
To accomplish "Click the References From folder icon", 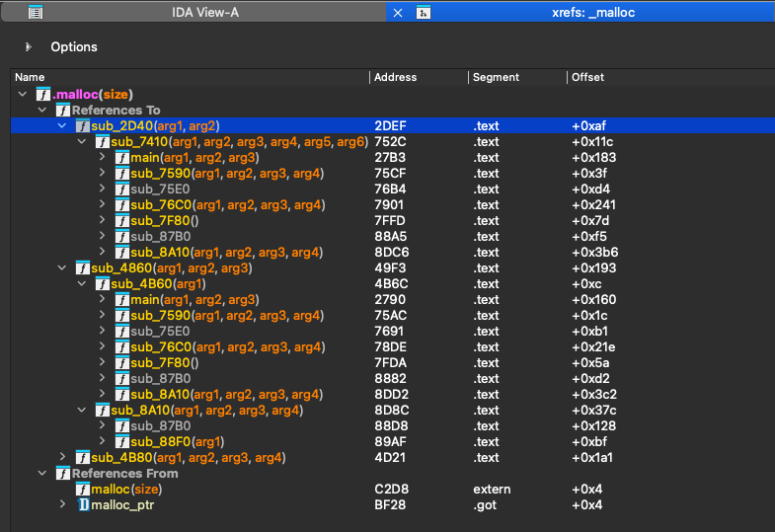I will click(x=63, y=474).
